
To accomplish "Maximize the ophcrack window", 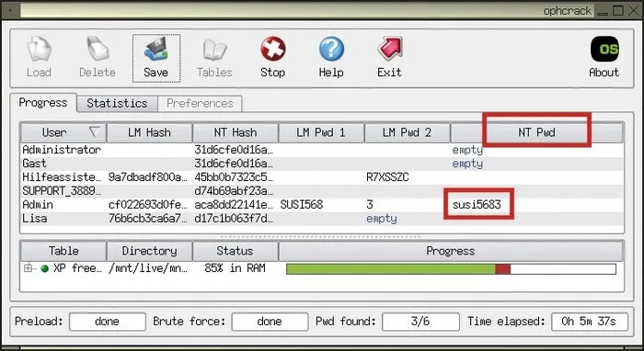I will point(617,11).
